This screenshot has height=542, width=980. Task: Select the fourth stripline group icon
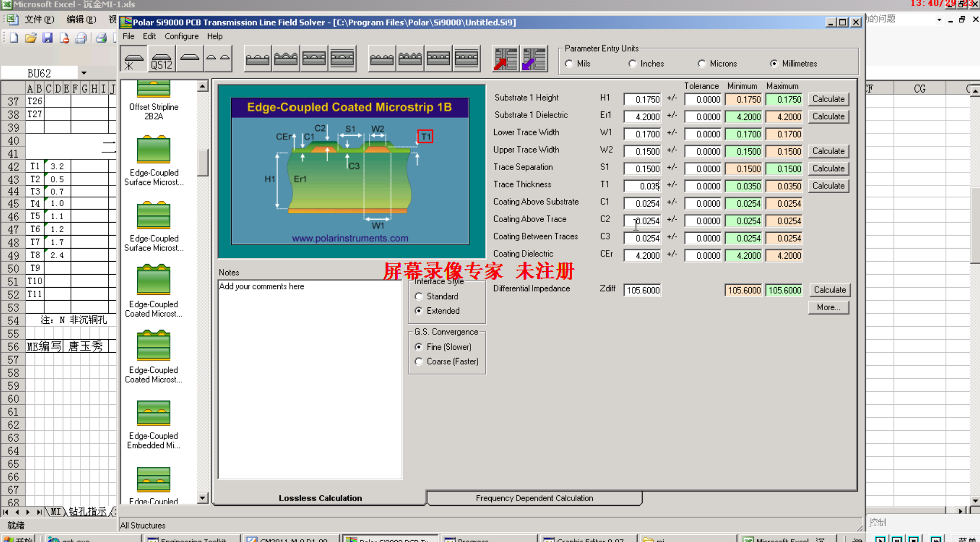342,59
